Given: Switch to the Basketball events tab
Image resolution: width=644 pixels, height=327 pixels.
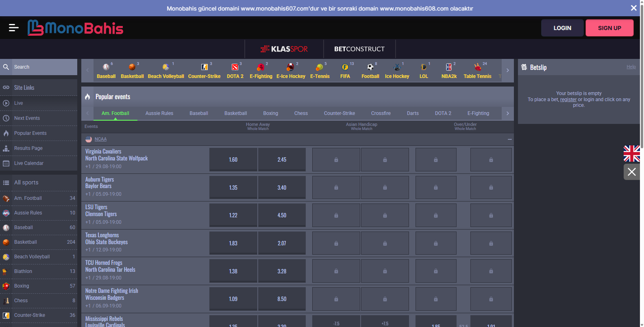Looking at the screenshot, I should point(235,113).
